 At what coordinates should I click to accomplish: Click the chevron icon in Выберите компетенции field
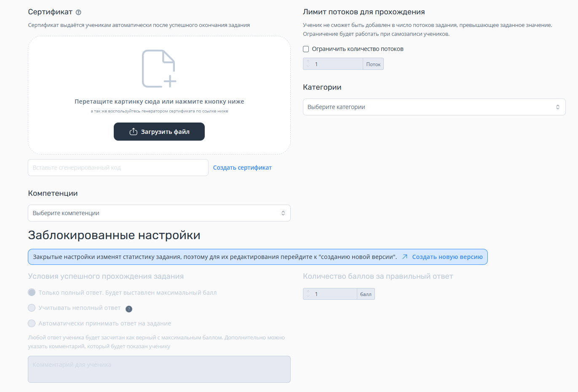coord(283,213)
